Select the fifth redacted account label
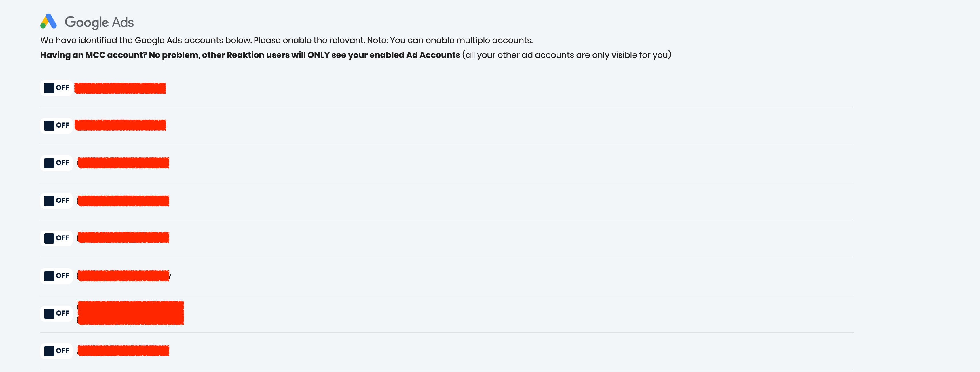The width and height of the screenshot is (980, 372). (x=123, y=238)
